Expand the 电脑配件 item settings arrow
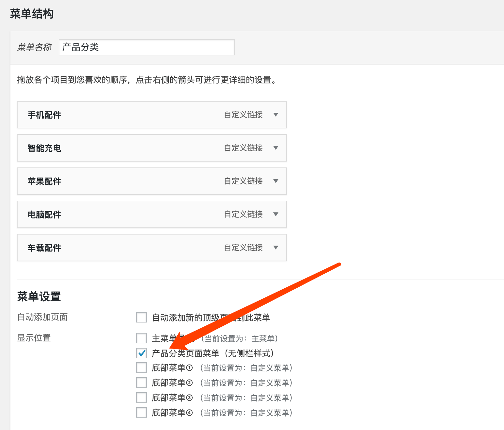The width and height of the screenshot is (504, 430). coord(276,214)
